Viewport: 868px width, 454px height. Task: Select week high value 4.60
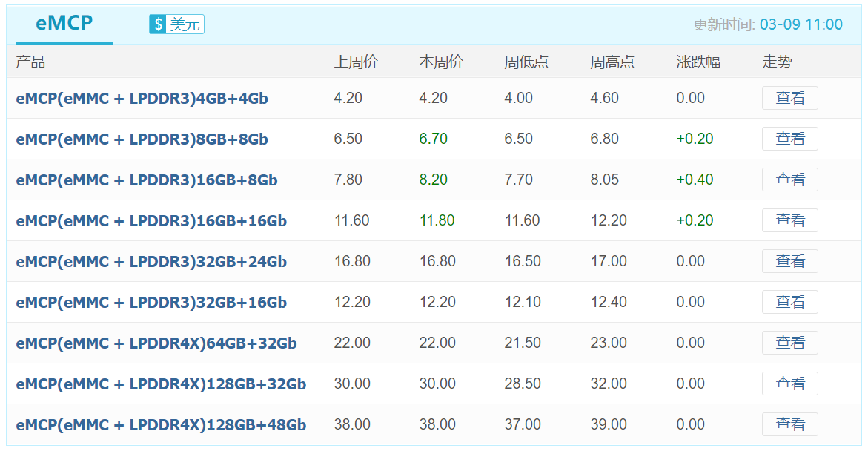pos(605,98)
